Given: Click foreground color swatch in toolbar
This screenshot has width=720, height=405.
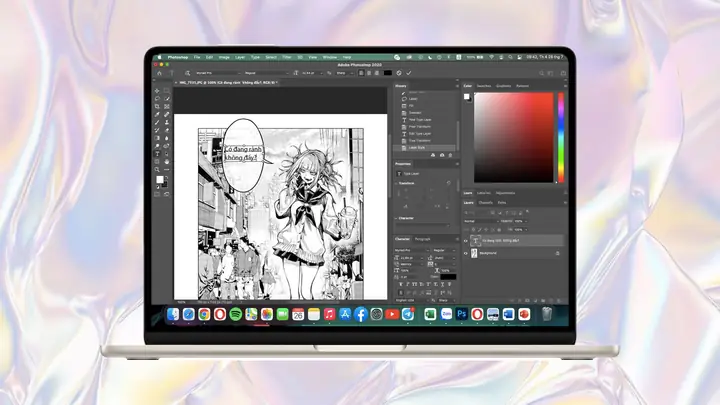Looking at the screenshot, I should pos(160,179).
